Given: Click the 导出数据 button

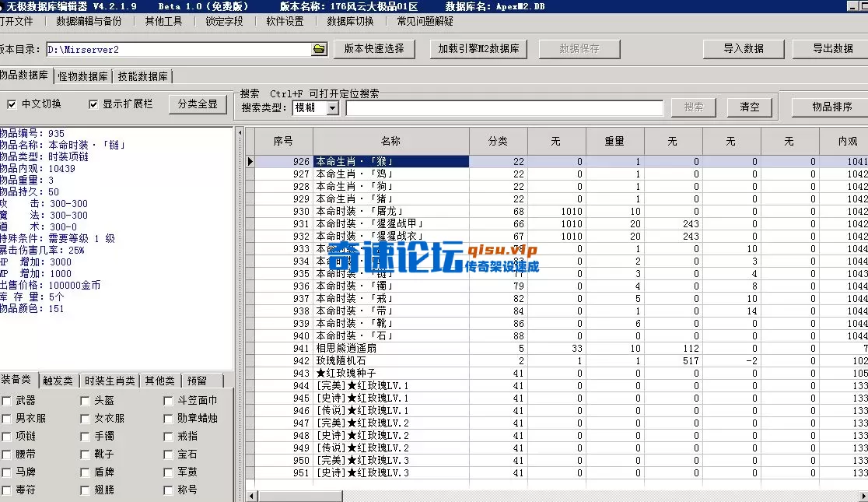Looking at the screenshot, I should pos(832,49).
